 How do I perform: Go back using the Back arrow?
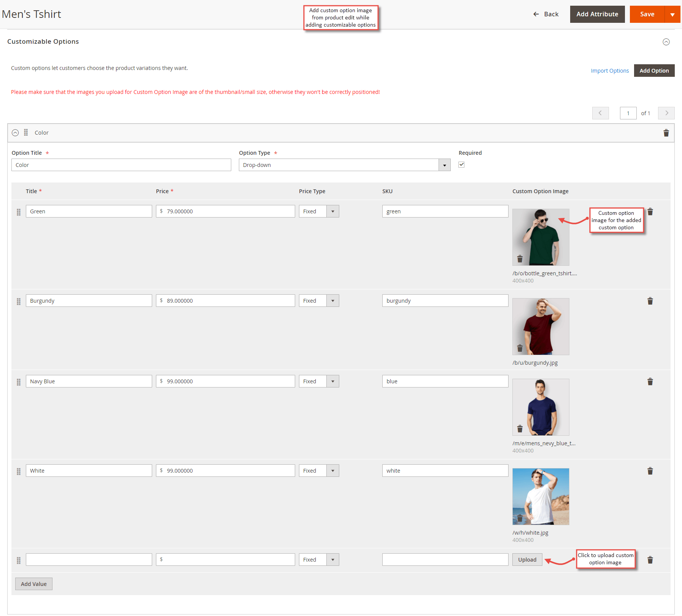546,14
